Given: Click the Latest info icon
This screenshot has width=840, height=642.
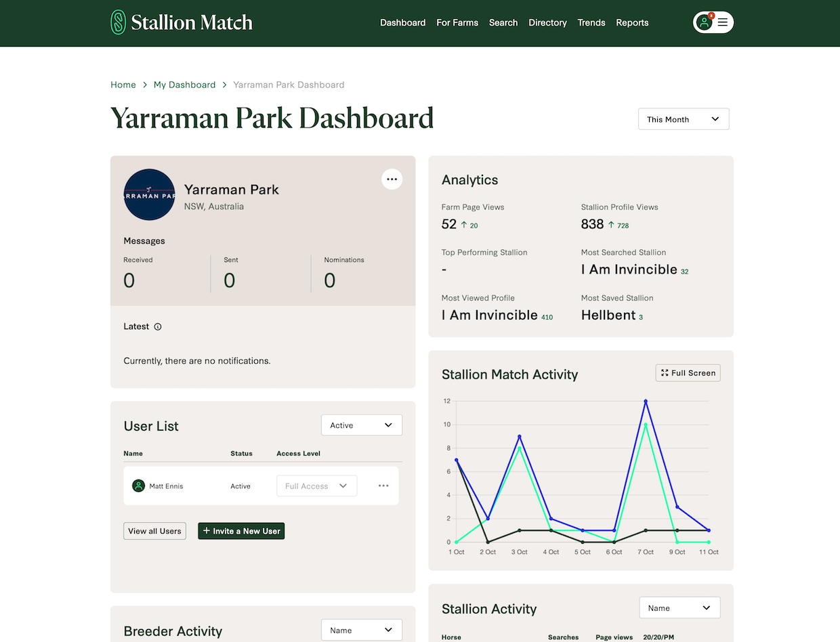Looking at the screenshot, I should tap(158, 326).
